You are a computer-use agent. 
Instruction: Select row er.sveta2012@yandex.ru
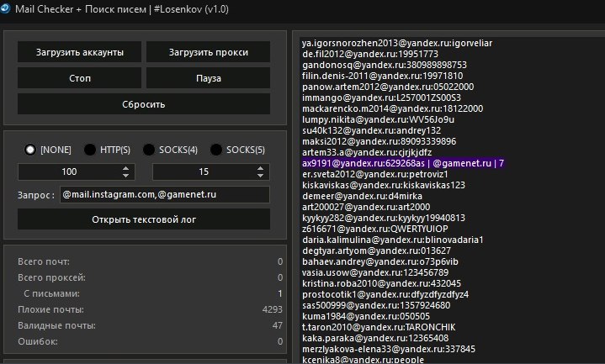[375, 174]
